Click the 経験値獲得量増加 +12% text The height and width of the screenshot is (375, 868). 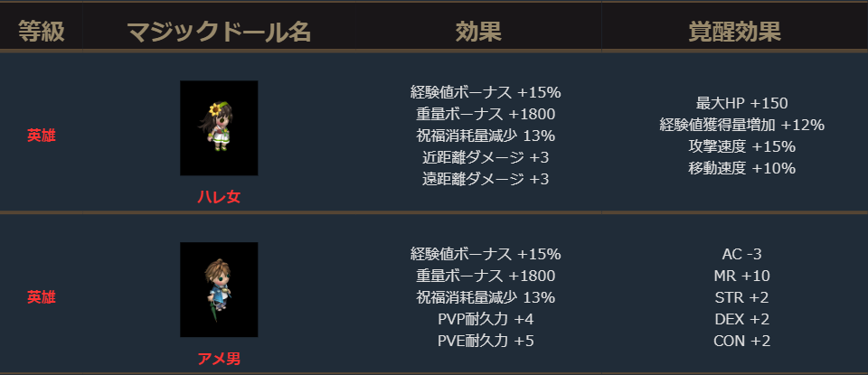741,125
